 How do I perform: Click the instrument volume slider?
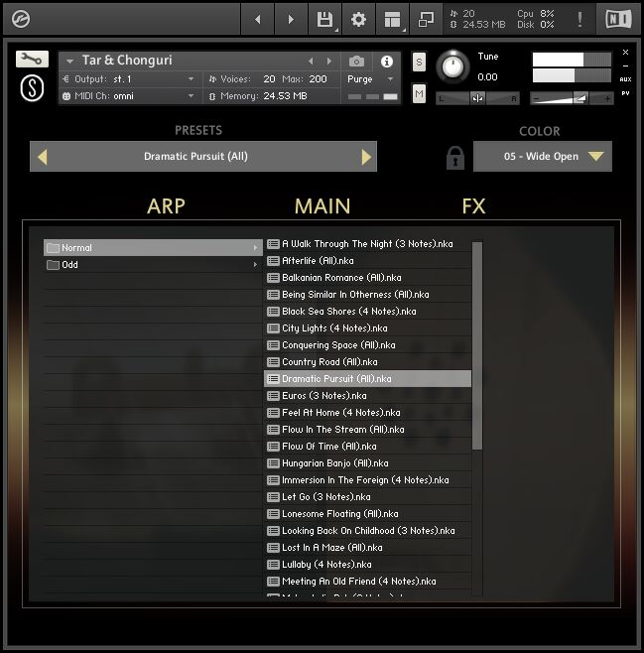[572, 98]
